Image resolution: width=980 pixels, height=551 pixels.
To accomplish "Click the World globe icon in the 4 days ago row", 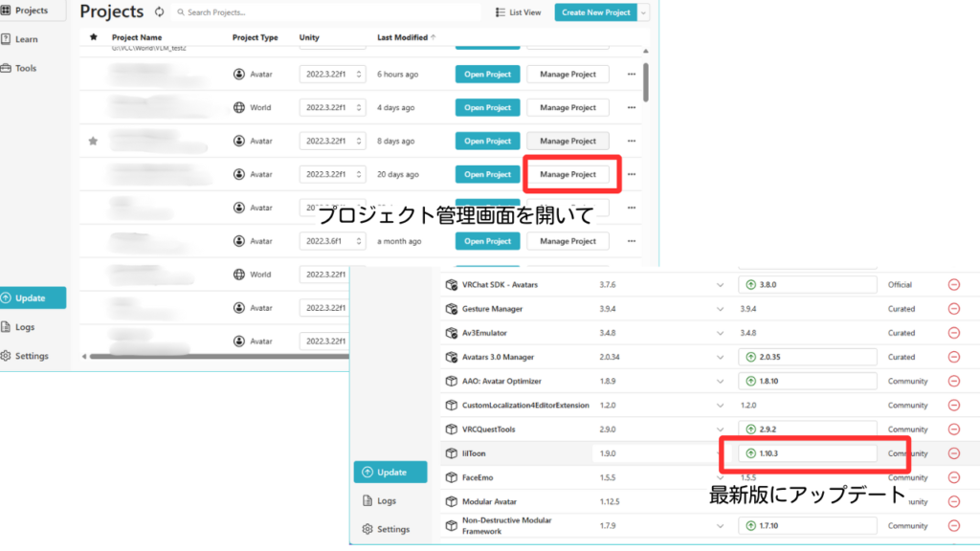I will point(238,107).
